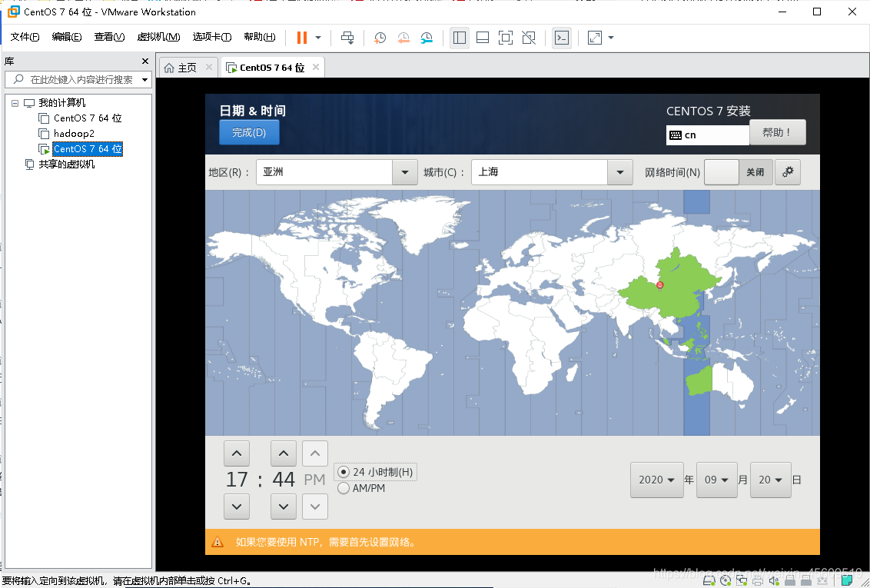Toggle the 网络时间 network time switch
Image resolution: width=870 pixels, height=588 pixels.
[x=738, y=172]
